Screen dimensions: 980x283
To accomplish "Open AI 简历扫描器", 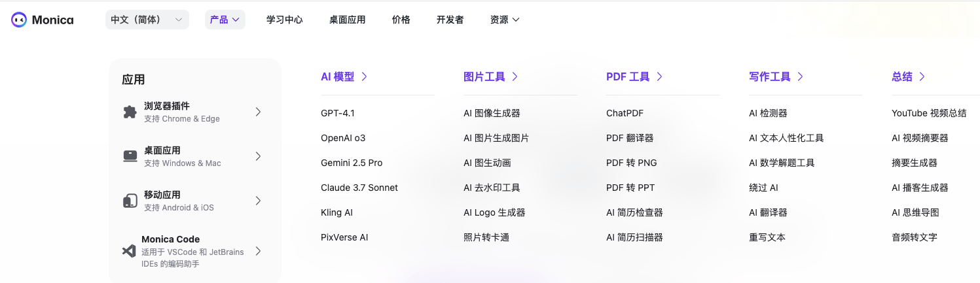I will click(x=634, y=237).
